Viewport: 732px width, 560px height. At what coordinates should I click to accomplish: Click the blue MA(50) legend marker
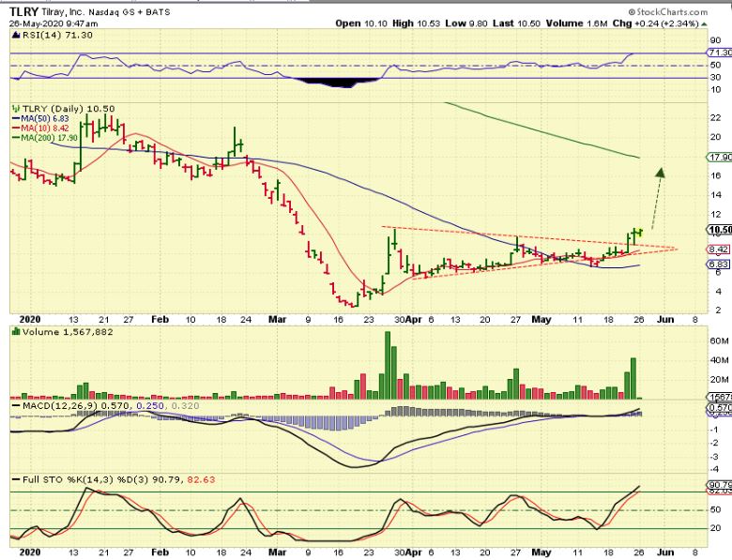tap(15, 118)
